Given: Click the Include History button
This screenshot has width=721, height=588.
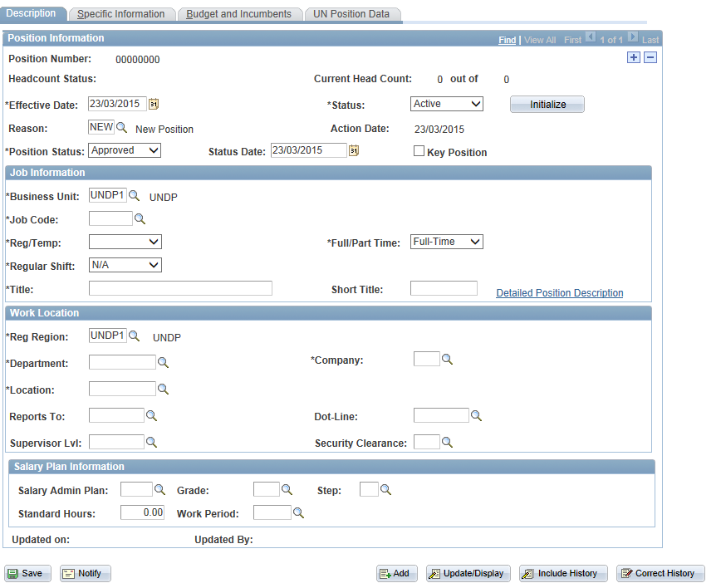Looking at the screenshot, I should point(563,573).
